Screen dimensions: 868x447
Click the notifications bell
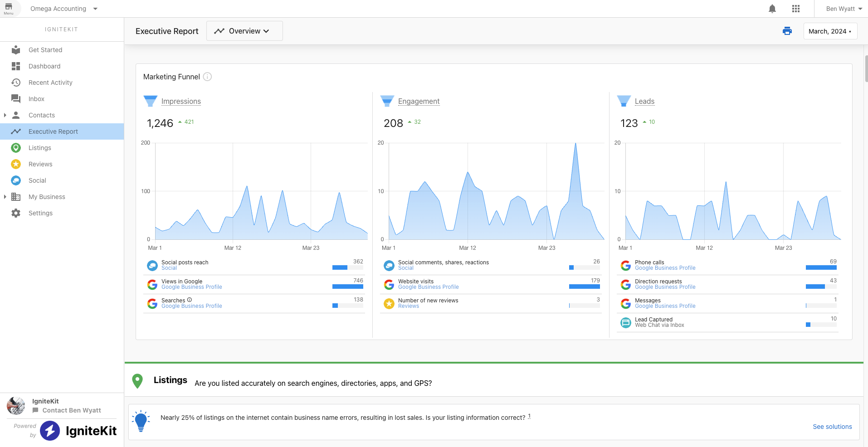pos(772,9)
